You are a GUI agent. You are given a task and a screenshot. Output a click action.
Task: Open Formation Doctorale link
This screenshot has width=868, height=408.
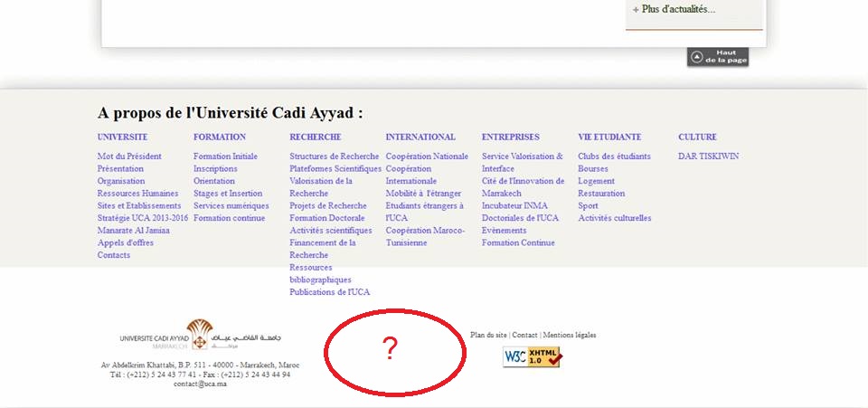coord(327,217)
